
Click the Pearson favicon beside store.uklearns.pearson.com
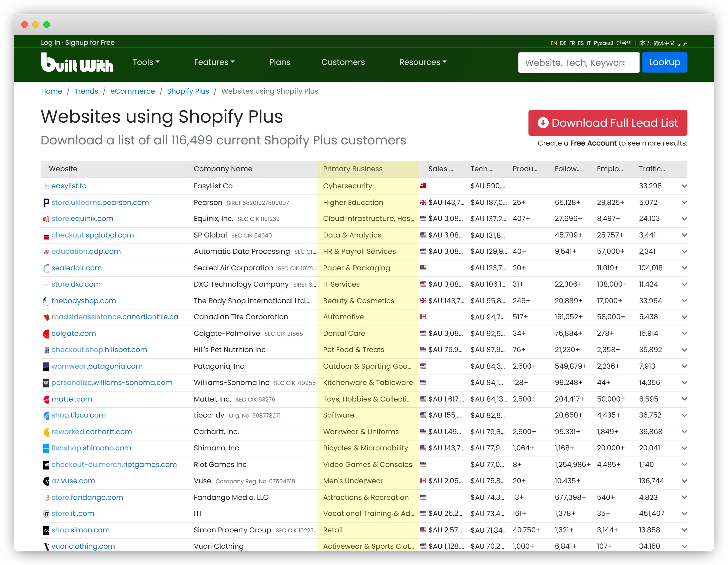tap(46, 202)
